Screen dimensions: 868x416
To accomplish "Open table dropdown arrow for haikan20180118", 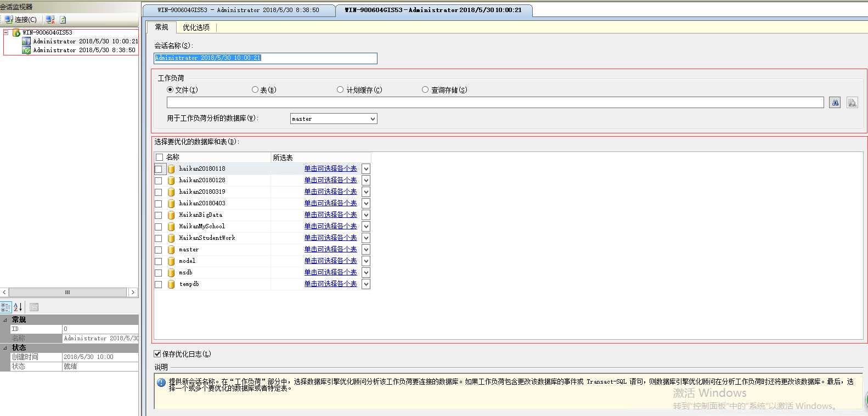I will pos(366,169).
